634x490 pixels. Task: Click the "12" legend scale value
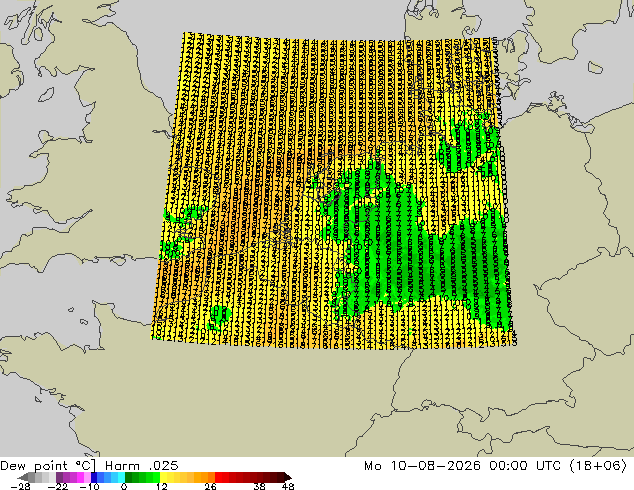(162, 486)
